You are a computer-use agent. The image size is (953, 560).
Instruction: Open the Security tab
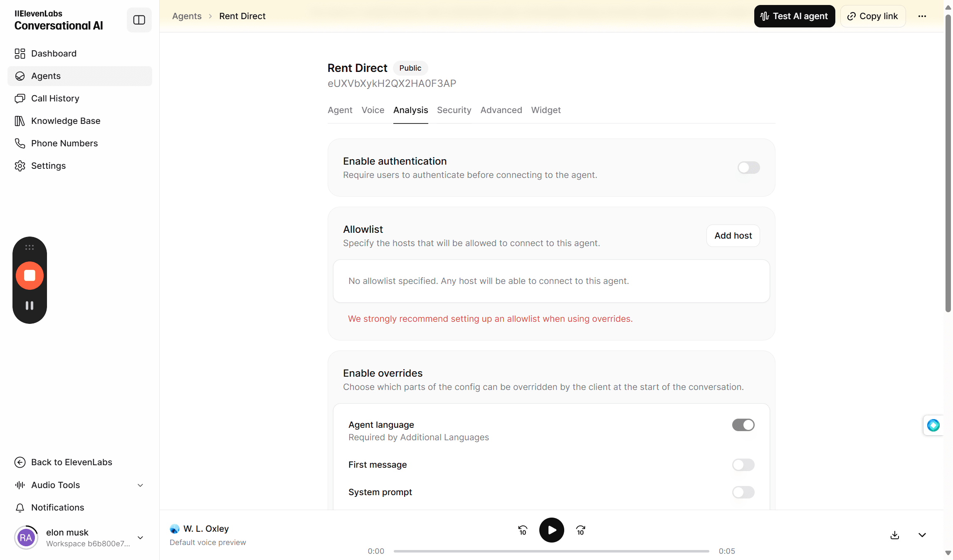coord(454,110)
